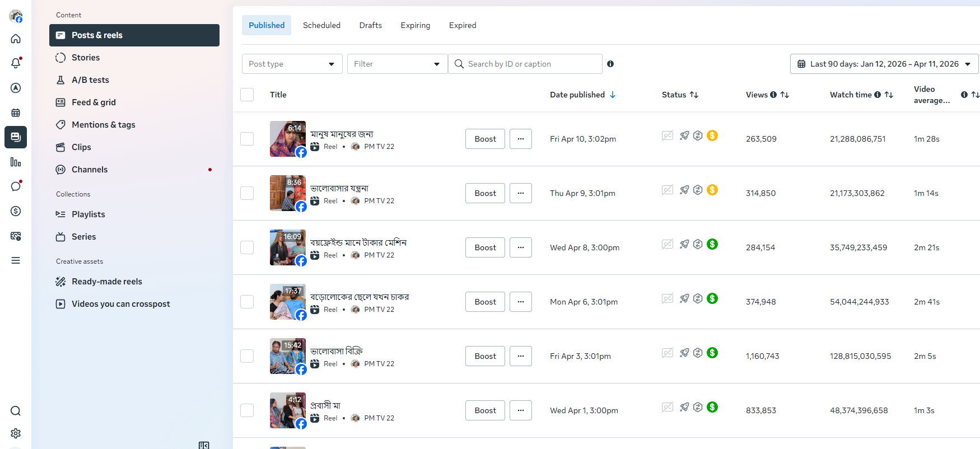
Task: Open Stories in the Content menu
Action: tap(86, 58)
